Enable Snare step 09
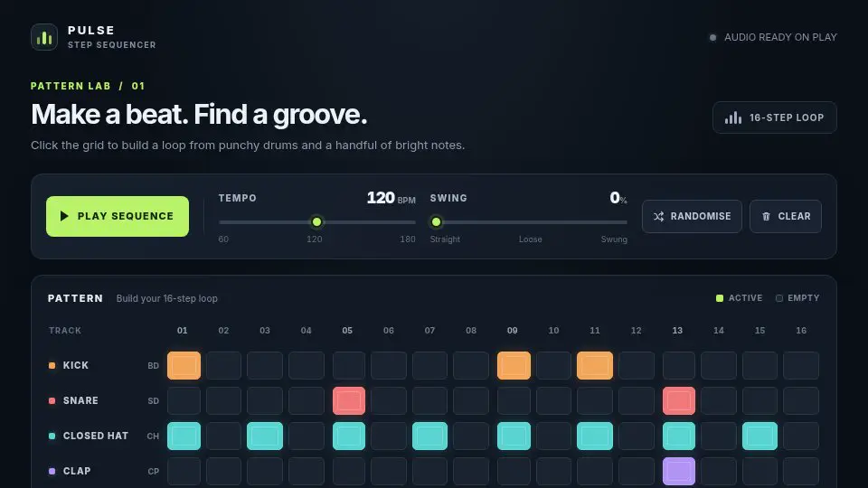This screenshot has height=488, width=868. (x=514, y=400)
